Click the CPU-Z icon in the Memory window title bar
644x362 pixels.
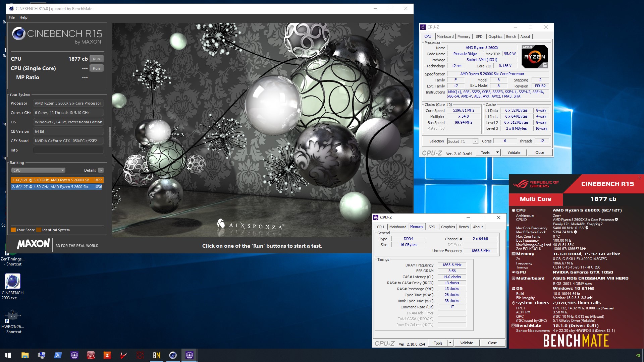tap(376, 218)
